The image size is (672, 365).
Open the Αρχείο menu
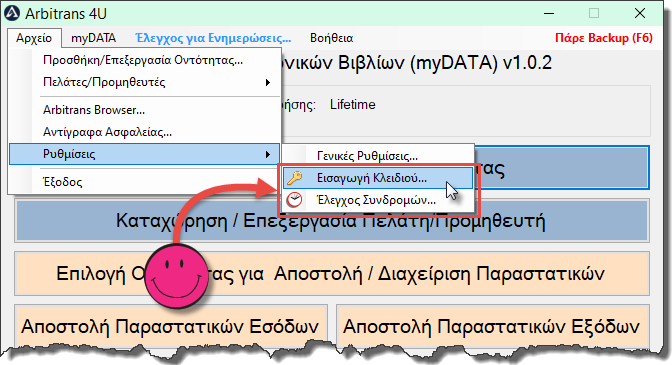pos(34,38)
